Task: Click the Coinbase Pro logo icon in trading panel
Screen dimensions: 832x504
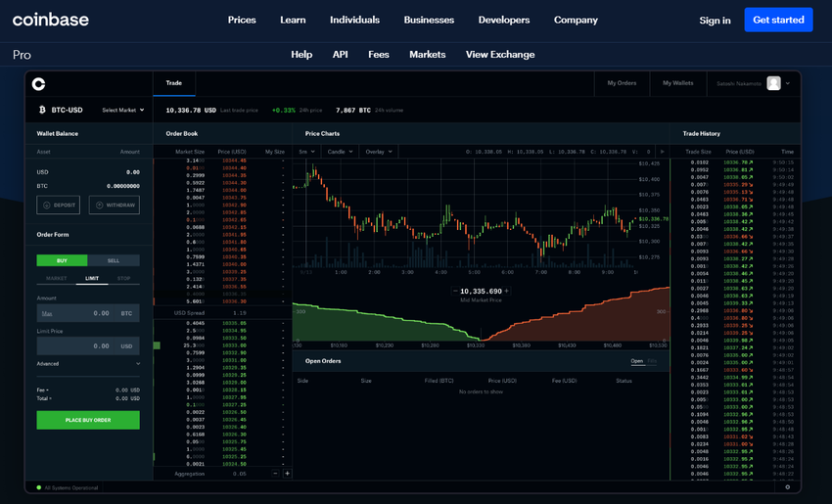Action: point(39,84)
